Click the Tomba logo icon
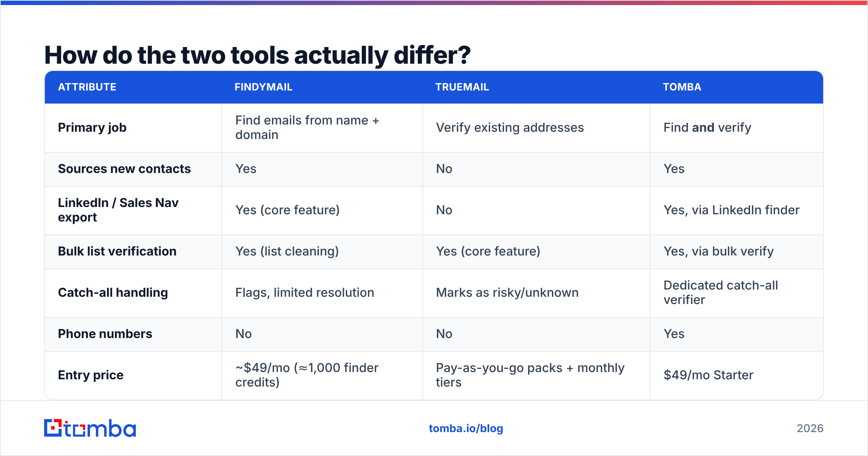 [x=90, y=428]
